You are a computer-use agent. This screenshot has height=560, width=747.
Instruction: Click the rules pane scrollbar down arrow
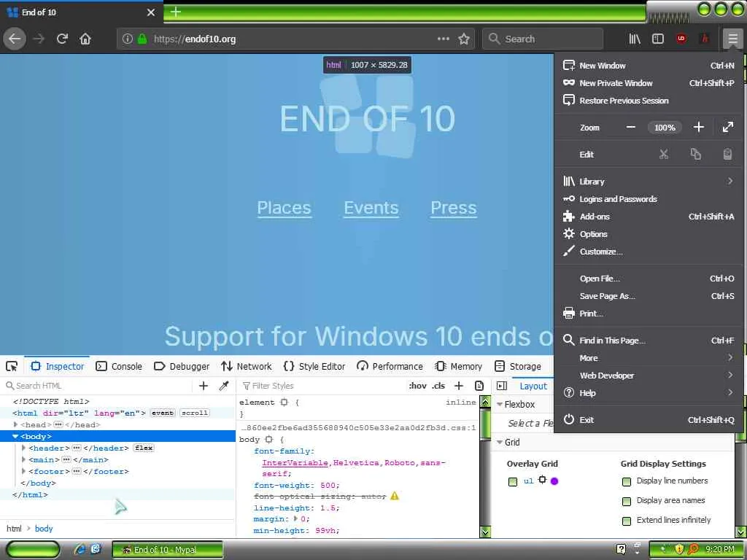pos(484,532)
